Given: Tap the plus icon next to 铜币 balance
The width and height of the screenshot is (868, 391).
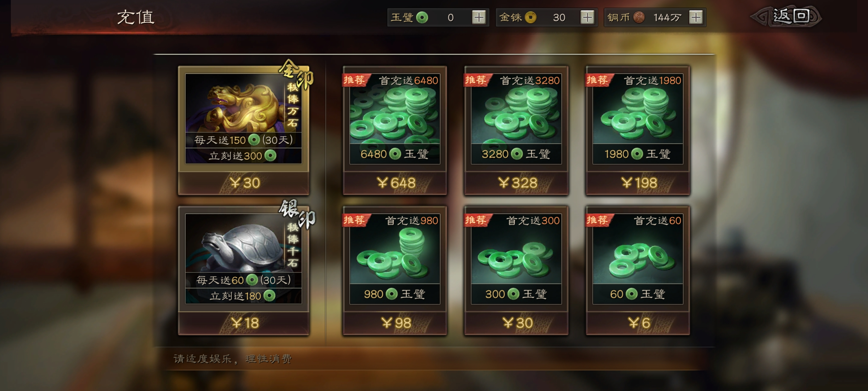Looking at the screenshot, I should click(x=696, y=17).
